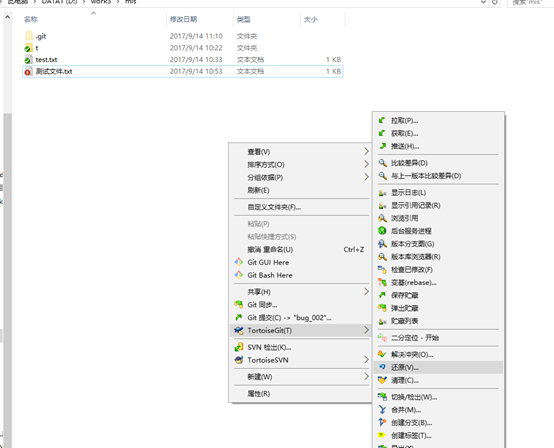The image size is (554, 448).
Task: Choose 撤消 重命名(U) menu entry
Action: point(300,249)
